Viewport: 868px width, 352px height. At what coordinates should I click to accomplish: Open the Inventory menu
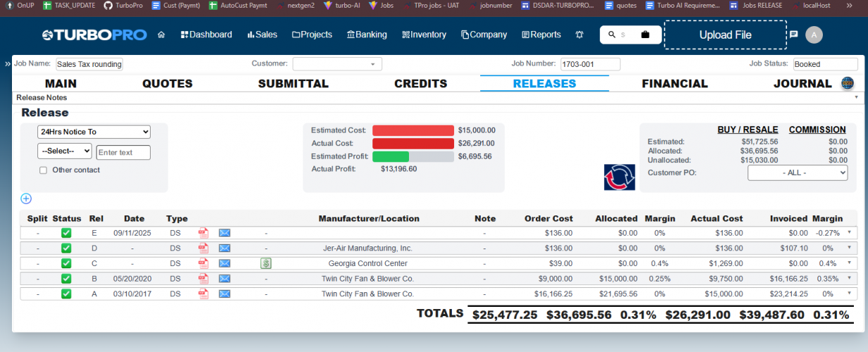click(424, 34)
